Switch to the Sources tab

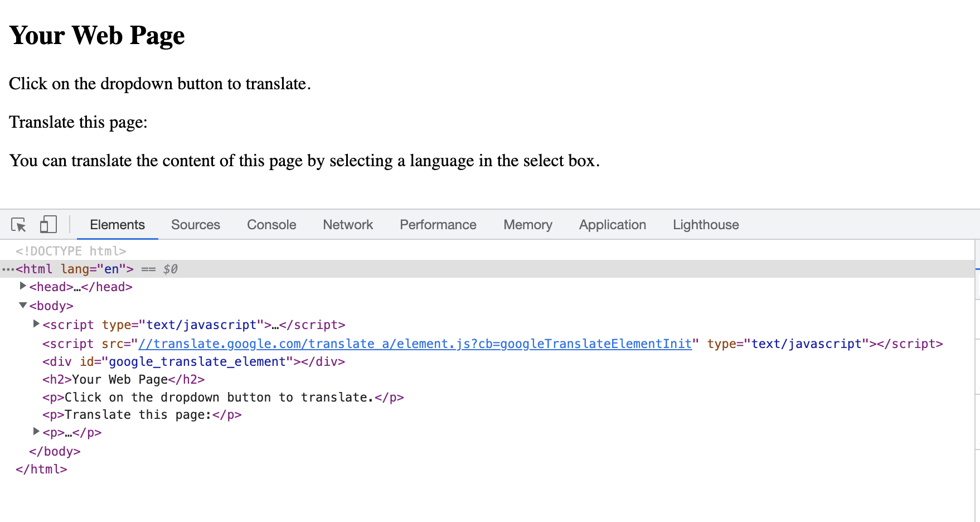pyautogui.click(x=196, y=225)
